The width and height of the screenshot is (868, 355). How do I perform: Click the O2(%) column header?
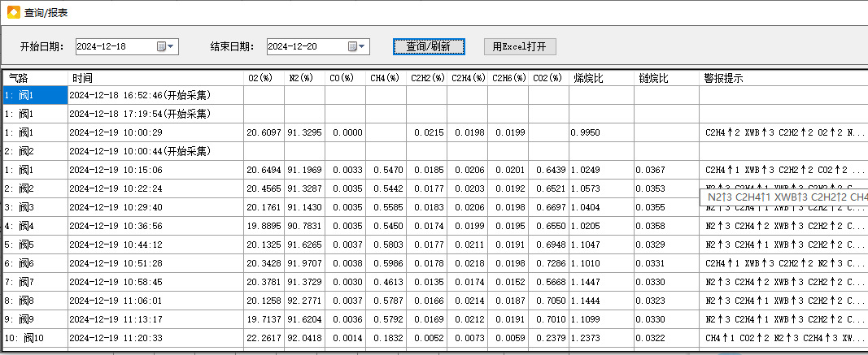tap(264, 78)
